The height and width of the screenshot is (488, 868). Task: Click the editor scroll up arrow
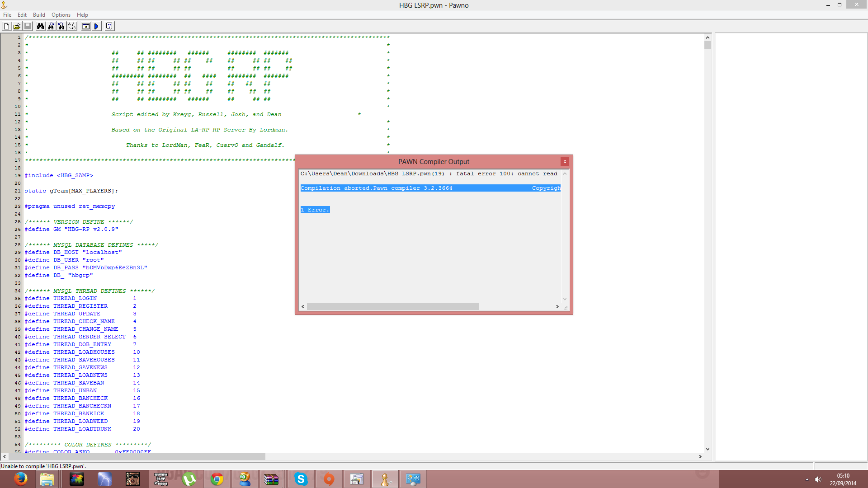(x=708, y=38)
